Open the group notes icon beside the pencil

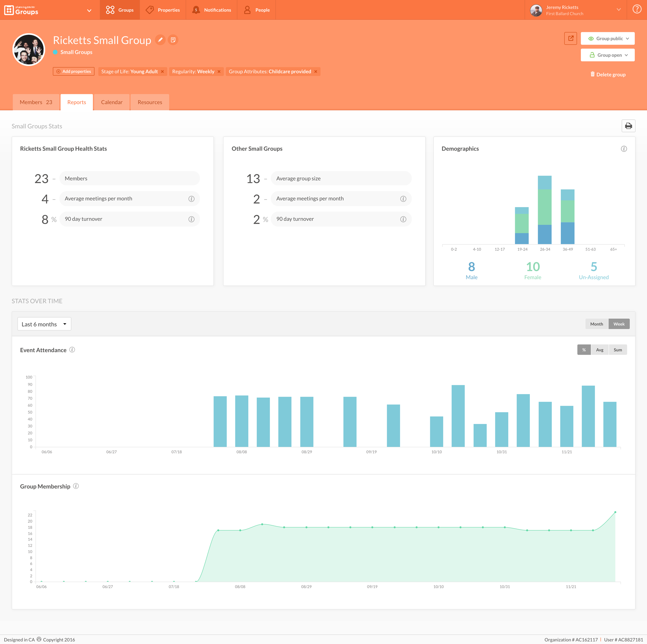173,40
